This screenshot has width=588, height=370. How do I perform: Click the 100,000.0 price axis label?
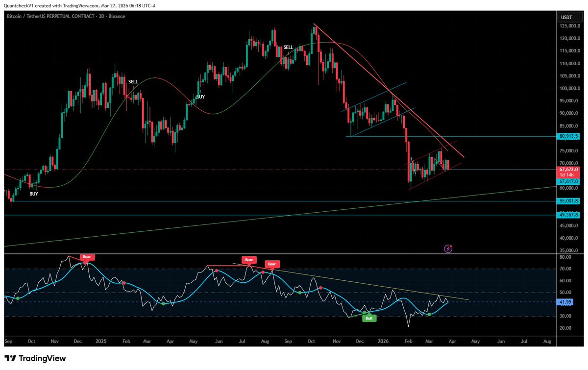[x=571, y=88]
